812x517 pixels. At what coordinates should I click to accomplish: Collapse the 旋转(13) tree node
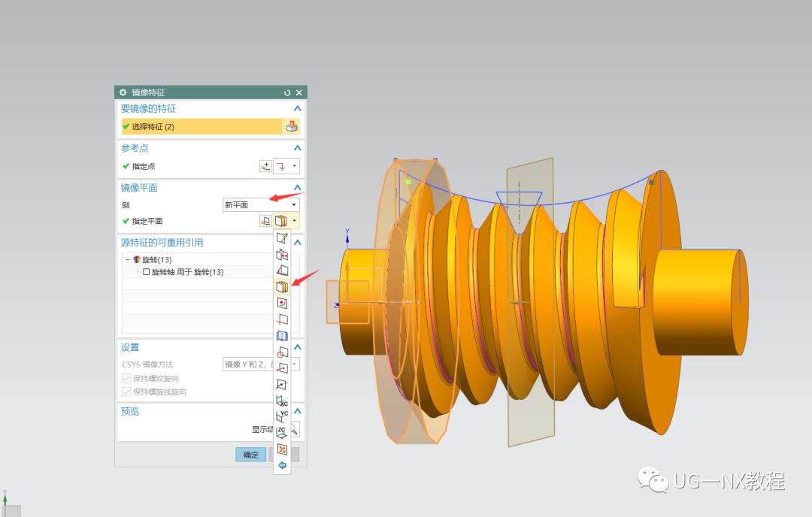pos(128,259)
